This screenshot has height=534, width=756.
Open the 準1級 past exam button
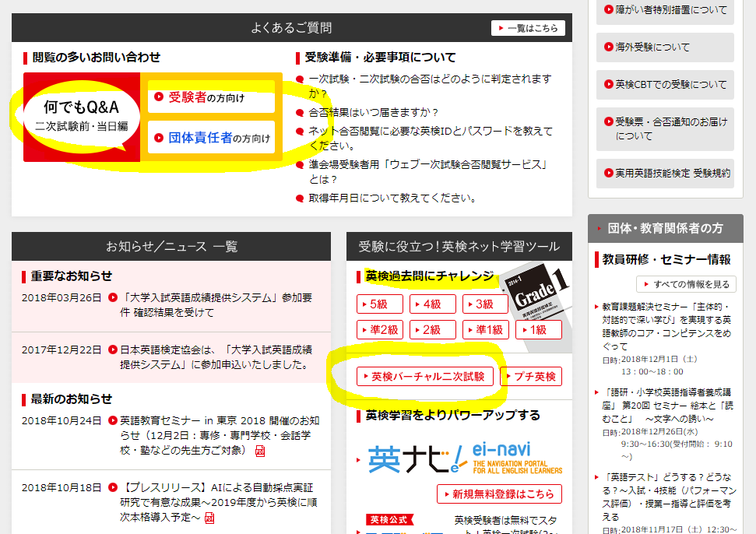click(x=485, y=330)
